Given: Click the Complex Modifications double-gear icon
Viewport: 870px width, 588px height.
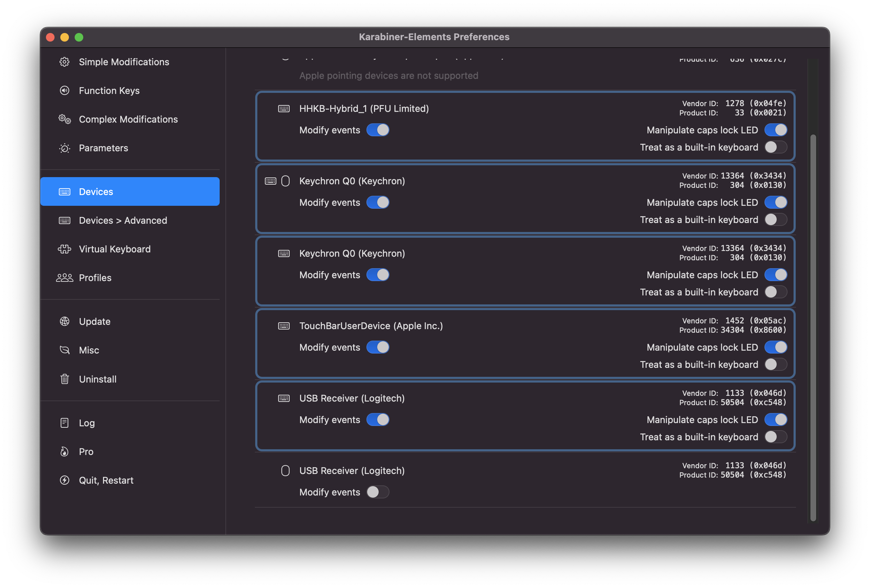Looking at the screenshot, I should (x=64, y=119).
